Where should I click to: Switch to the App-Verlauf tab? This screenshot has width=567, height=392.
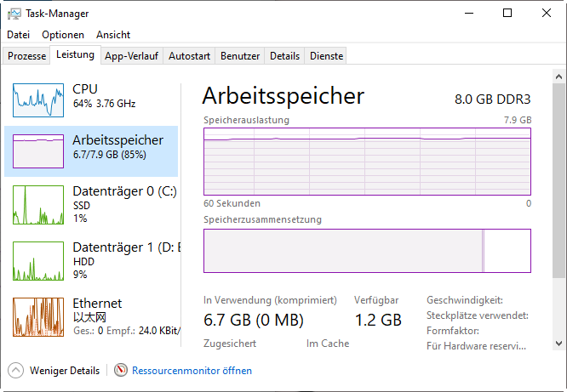(x=131, y=56)
